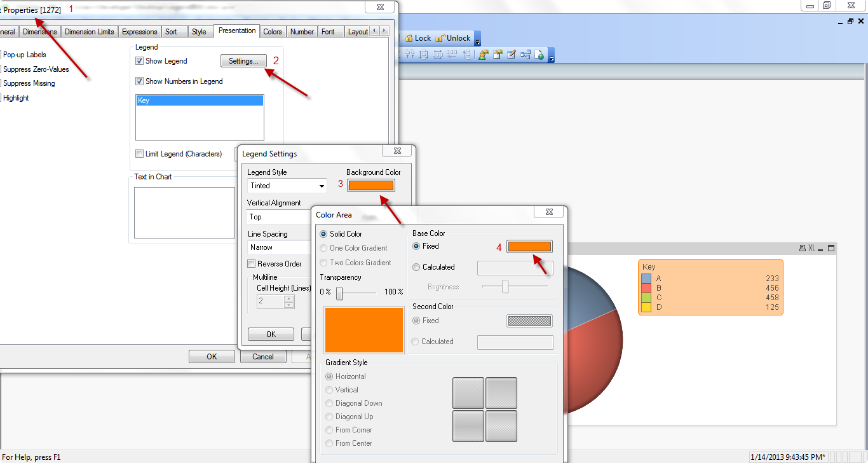Select Fixed under Base Color

pyautogui.click(x=417, y=246)
